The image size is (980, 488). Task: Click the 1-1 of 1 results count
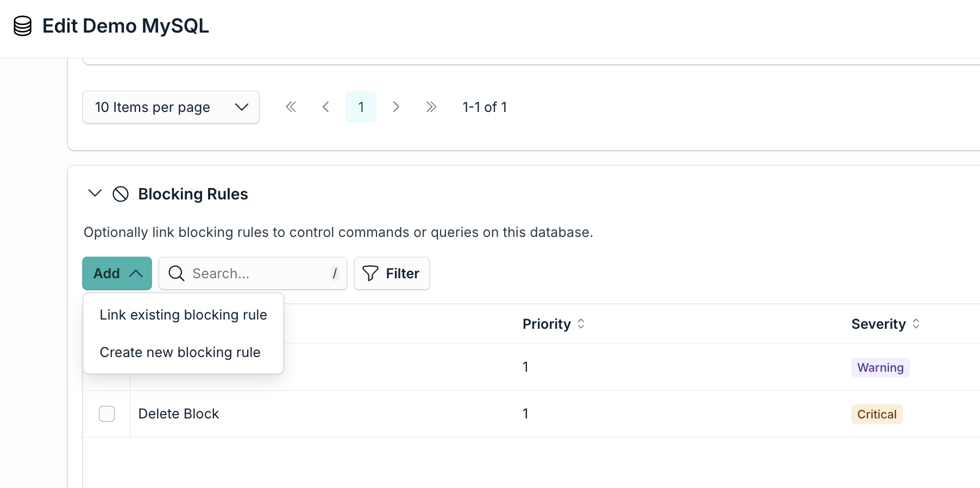pos(485,107)
